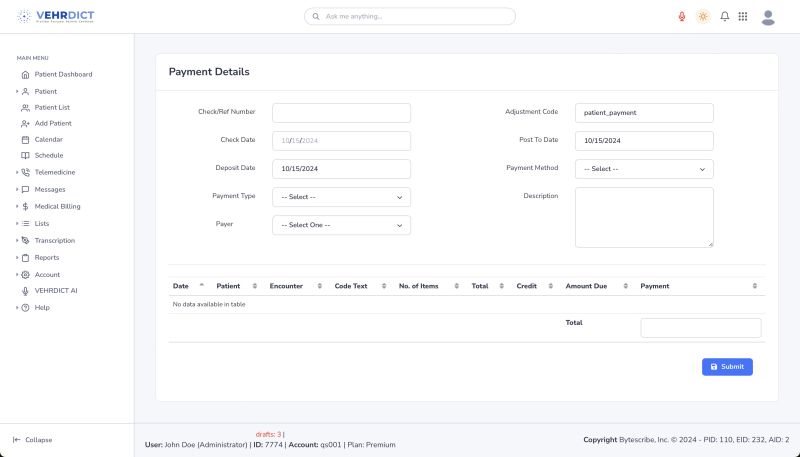The height and width of the screenshot is (457, 800).
Task: Expand the Help menu arrow
Action: pos(17,308)
